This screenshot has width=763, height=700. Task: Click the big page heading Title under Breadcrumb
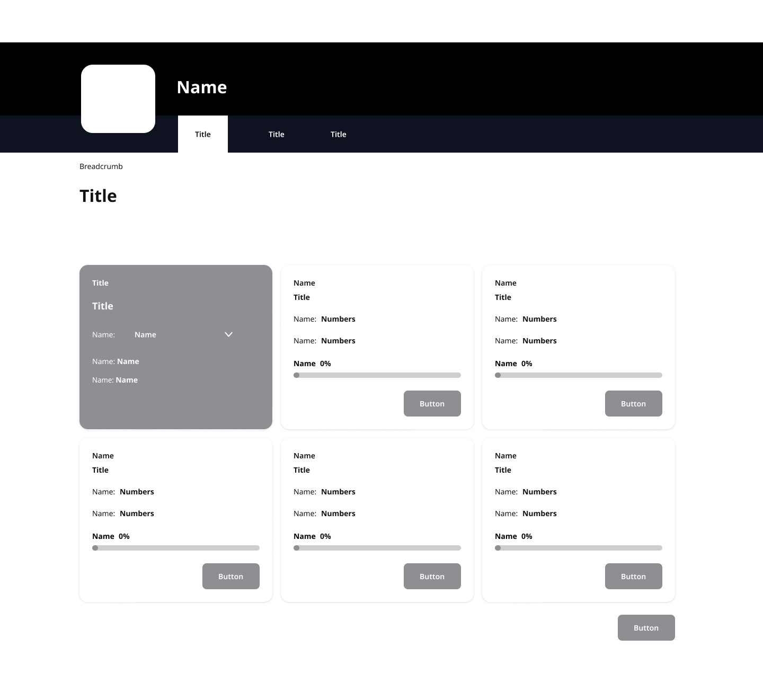[x=98, y=196]
